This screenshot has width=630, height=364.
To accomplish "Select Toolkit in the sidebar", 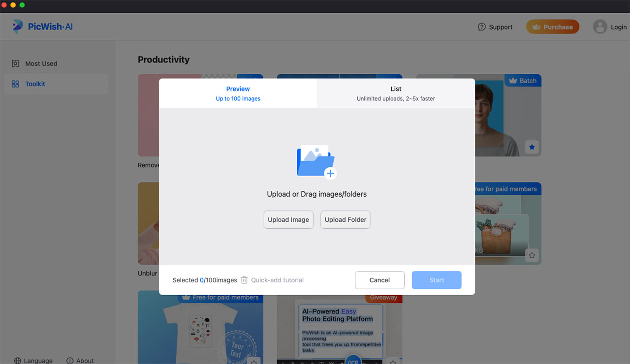I will click(x=35, y=84).
